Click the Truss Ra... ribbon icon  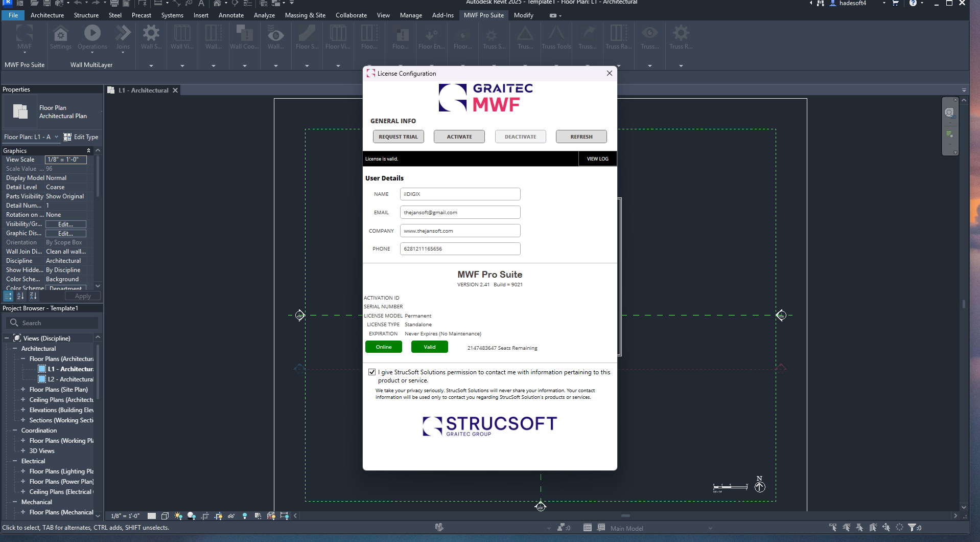(x=619, y=33)
